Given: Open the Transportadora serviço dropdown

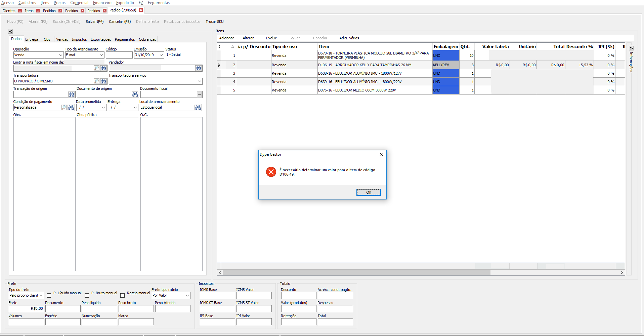Looking at the screenshot, I should 200,81.
